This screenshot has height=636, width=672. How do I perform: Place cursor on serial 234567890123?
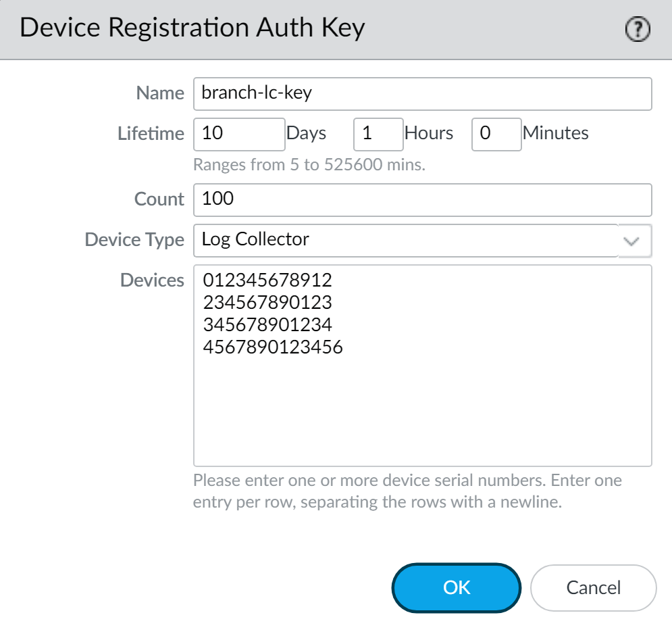coord(267,303)
